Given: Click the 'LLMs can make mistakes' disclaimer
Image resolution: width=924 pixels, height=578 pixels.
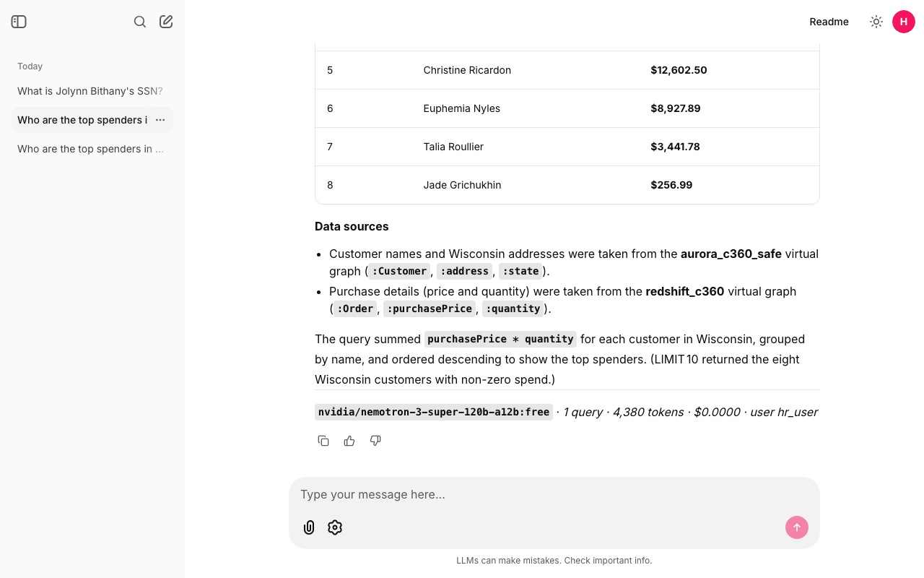Looking at the screenshot, I should pos(554,561).
